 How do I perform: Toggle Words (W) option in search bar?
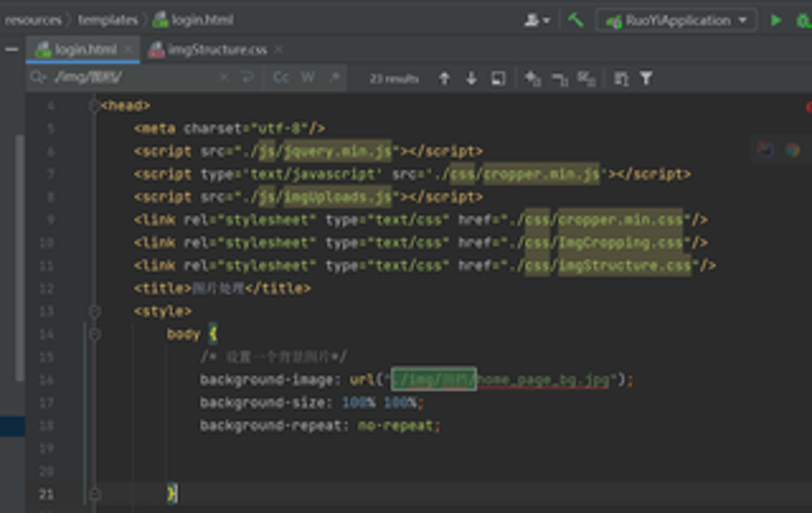tap(308, 77)
